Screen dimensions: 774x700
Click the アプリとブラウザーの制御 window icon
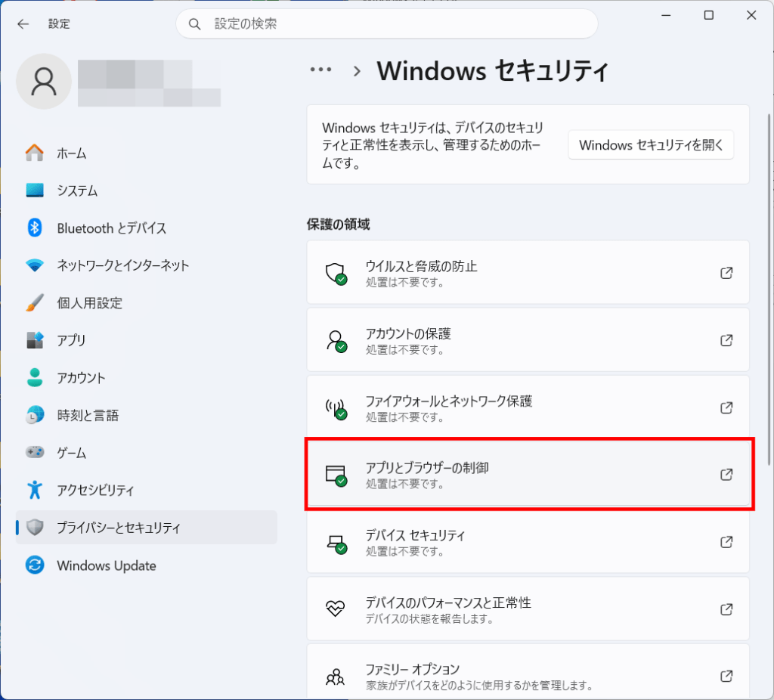[x=335, y=475]
